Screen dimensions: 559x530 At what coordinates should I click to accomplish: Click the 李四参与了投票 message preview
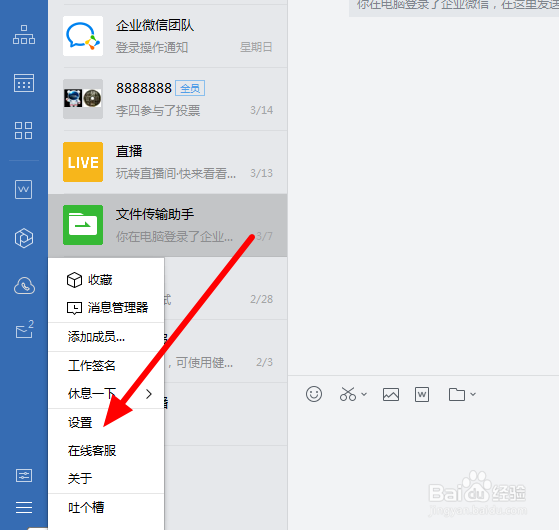pos(158,110)
